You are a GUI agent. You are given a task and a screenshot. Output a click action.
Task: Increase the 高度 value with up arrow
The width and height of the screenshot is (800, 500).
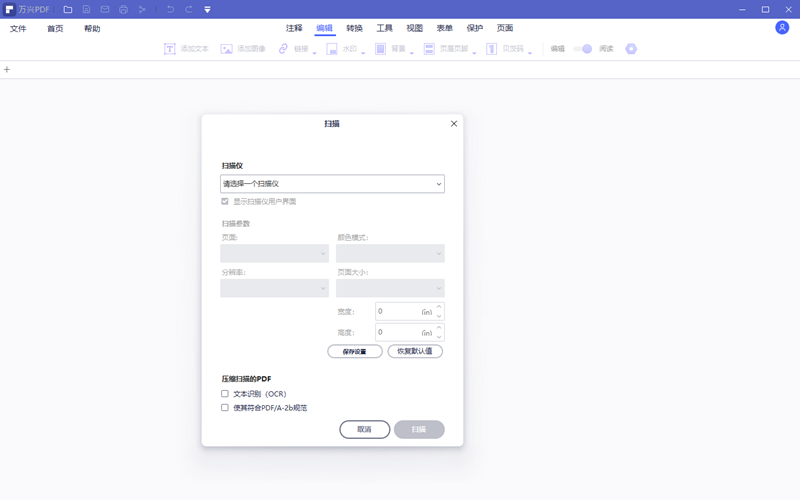coord(439,328)
